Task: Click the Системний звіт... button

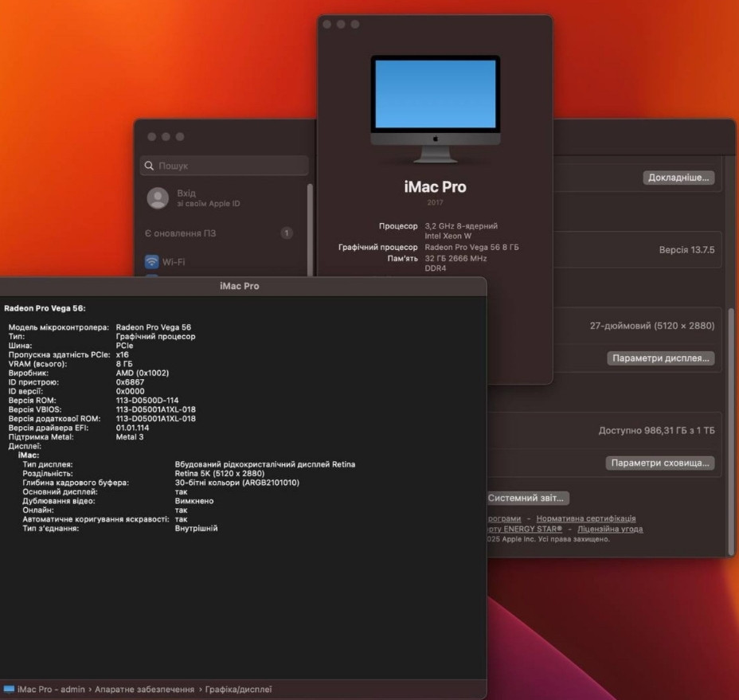Action: pos(527,498)
